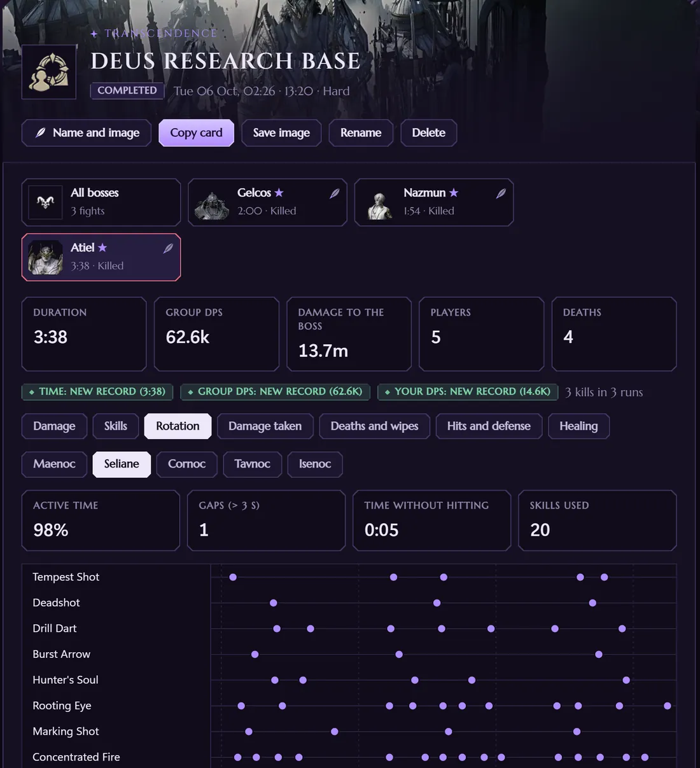Select player Maenoc
Image resolution: width=700 pixels, height=768 pixels.
pyautogui.click(x=54, y=464)
